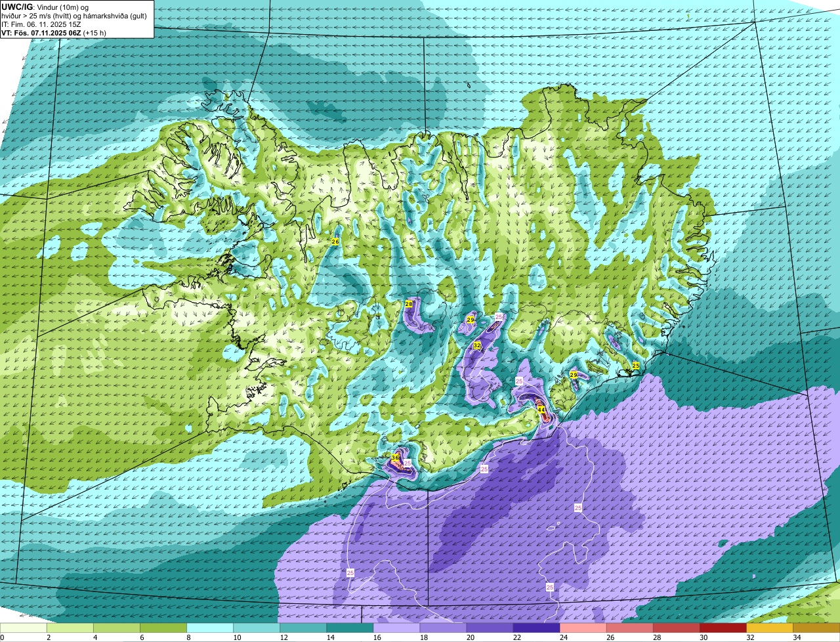Click the 28–30 red legend swatch
The image size is (840, 642).
point(676,628)
